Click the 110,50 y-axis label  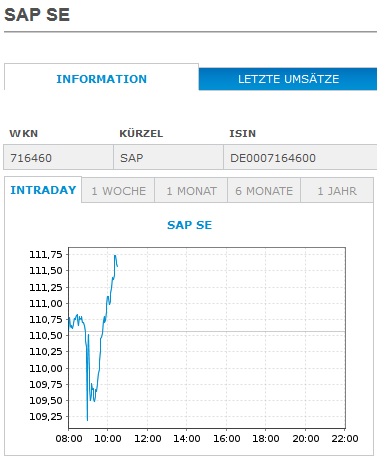(46, 336)
